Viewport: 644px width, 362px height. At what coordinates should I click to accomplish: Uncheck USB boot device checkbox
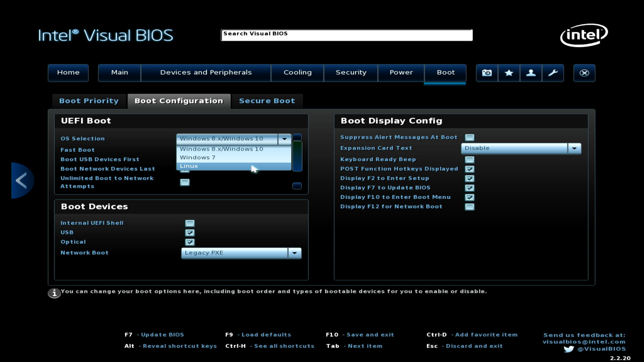click(190, 233)
